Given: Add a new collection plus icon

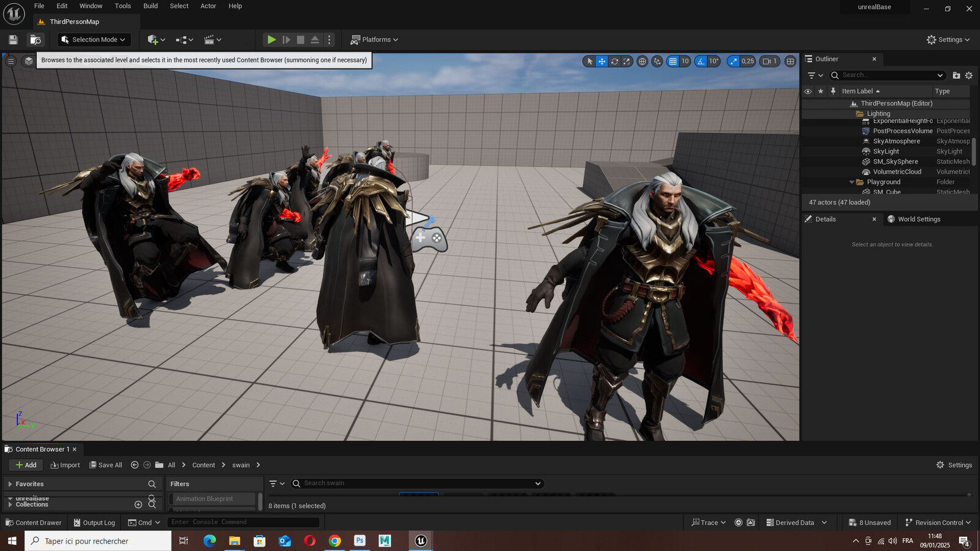Looking at the screenshot, I should click(138, 504).
